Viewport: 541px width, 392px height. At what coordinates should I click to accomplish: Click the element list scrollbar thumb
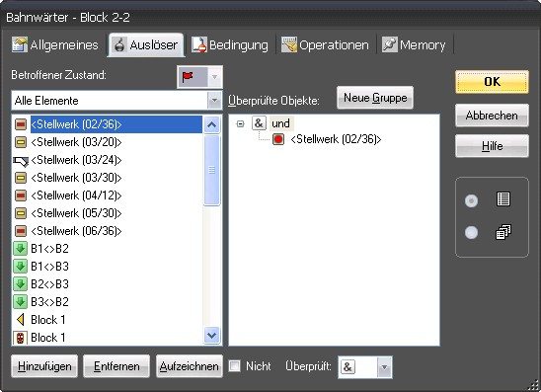coord(211,170)
